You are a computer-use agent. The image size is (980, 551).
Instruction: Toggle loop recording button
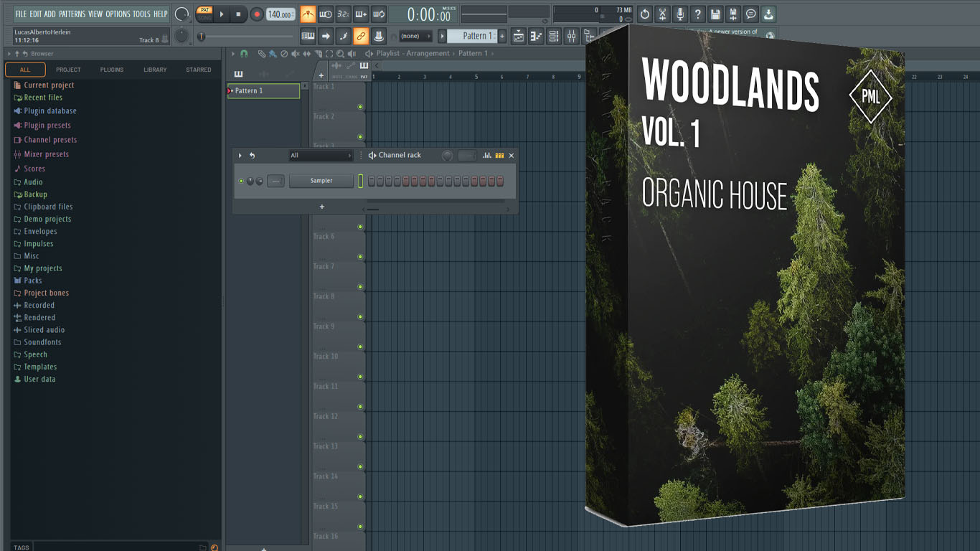pos(380,14)
